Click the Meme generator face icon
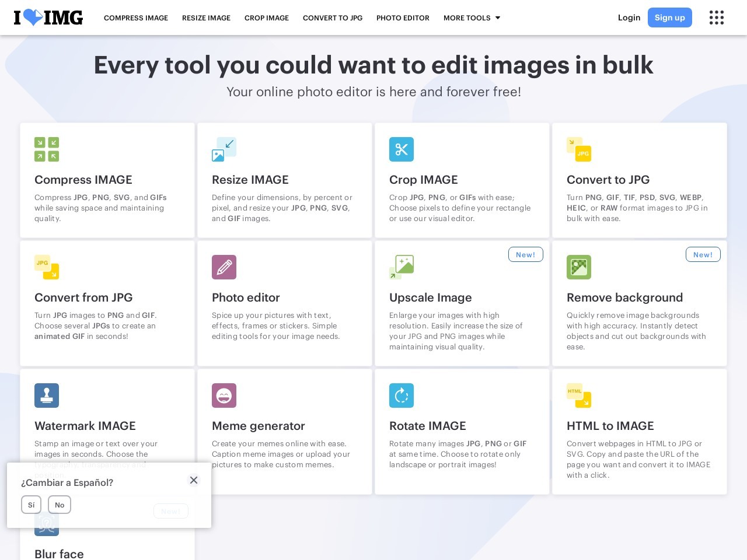Screen dimensions: 747x560 [224, 395]
